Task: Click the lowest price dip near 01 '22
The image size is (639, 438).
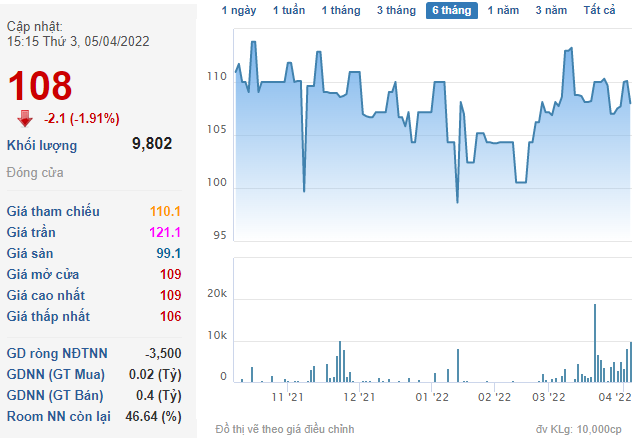Action: (x=457, y=201)
